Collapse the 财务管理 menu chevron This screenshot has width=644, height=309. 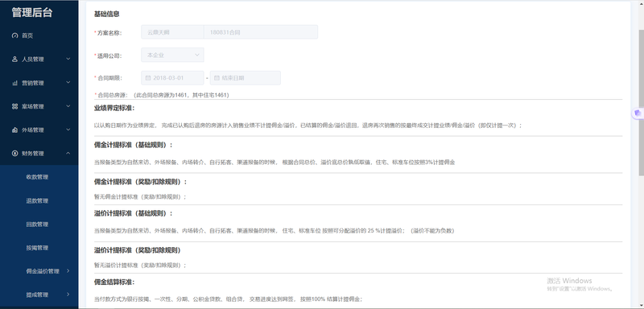click(x=68, y=154)
